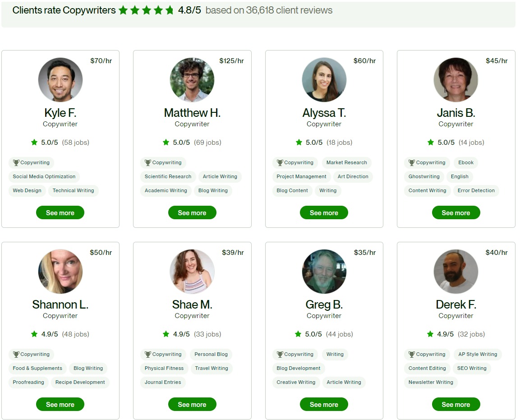This screenshot has height=420, width=520.
Task: Open Greg B.'s profile photo
Action: point(324,272)
